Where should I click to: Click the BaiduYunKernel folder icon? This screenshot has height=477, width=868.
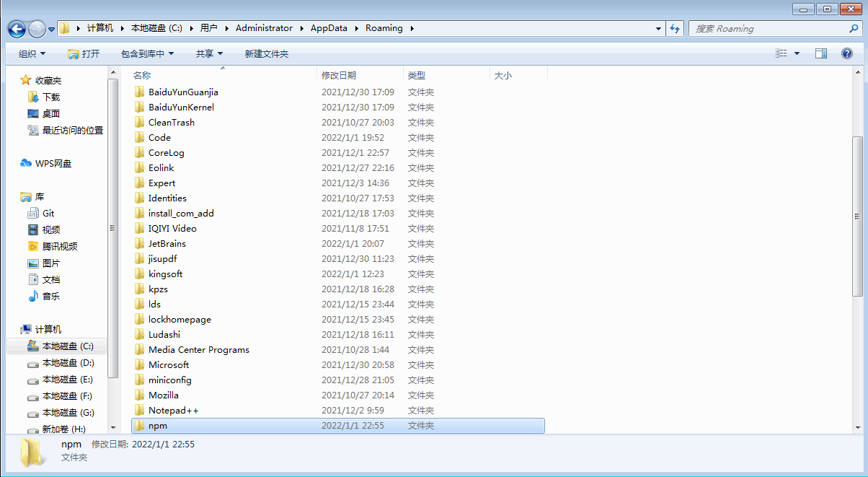pos(140,107)
